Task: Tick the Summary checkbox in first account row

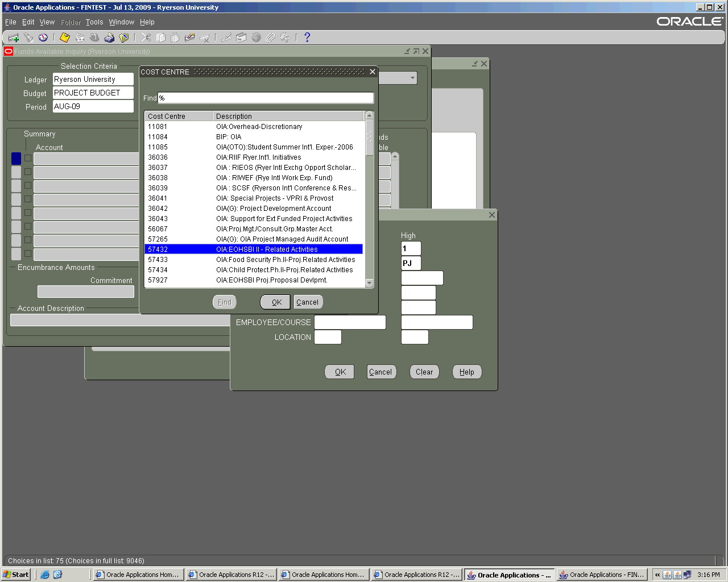Action: [28, 158]
